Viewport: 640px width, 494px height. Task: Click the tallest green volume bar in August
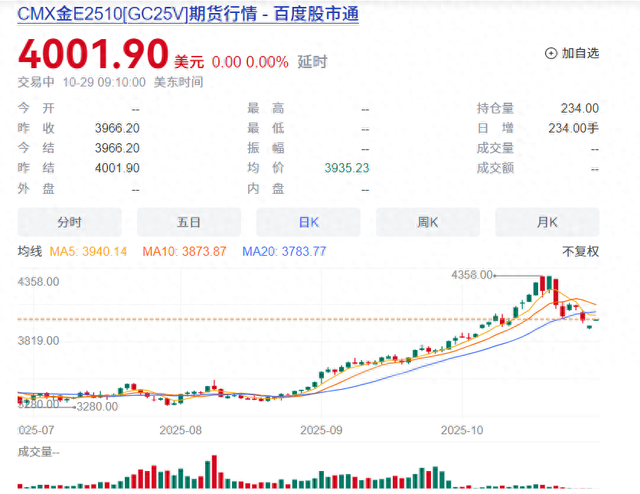click(207, 475)
